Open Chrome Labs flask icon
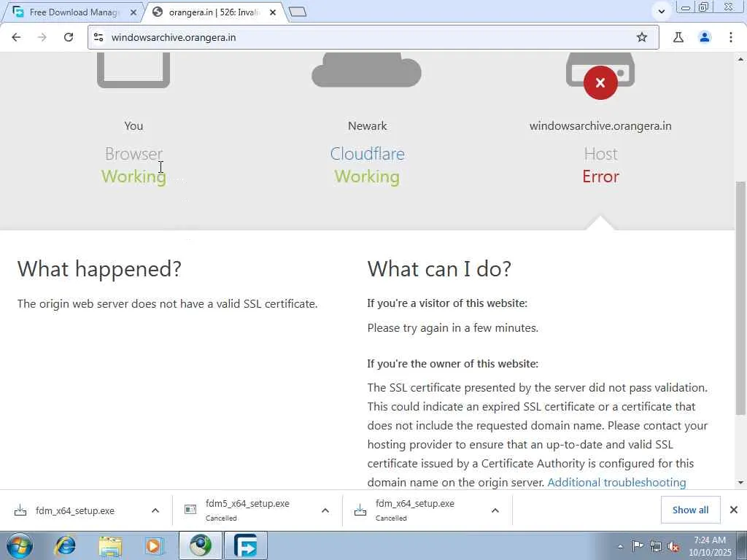747x560 pixels. tap(678, 37)
